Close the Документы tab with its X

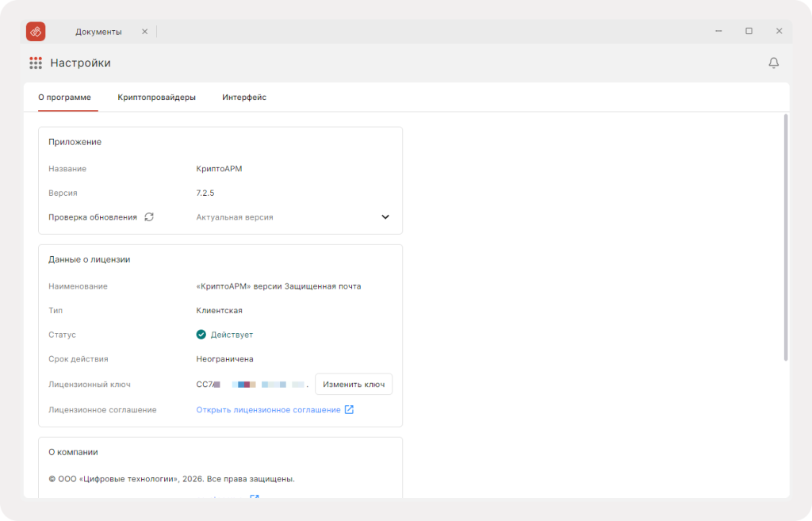click(145, 32)
